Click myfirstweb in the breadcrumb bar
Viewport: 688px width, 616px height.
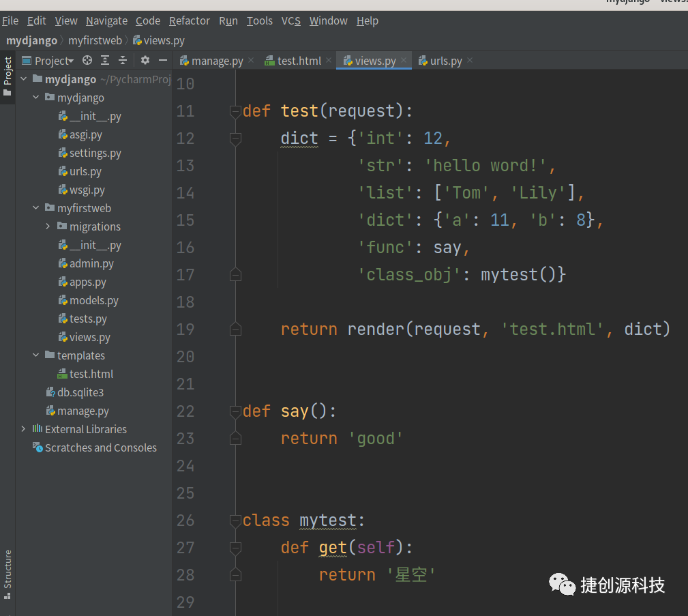(95, 40)
